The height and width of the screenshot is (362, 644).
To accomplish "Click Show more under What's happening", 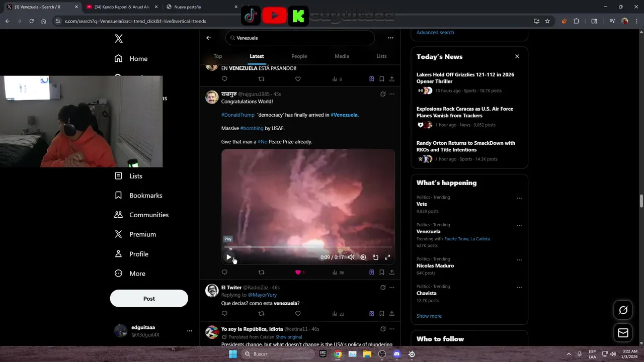I will click(x=429, y=316).
